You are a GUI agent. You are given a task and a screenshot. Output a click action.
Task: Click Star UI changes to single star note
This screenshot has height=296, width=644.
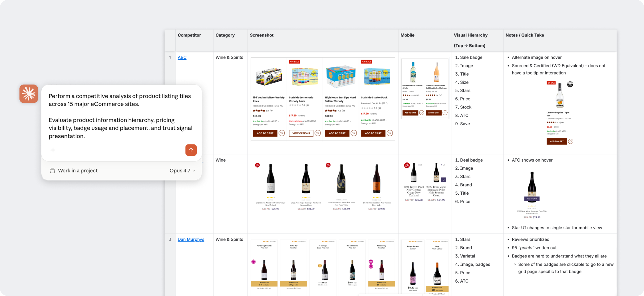point(557,228)
